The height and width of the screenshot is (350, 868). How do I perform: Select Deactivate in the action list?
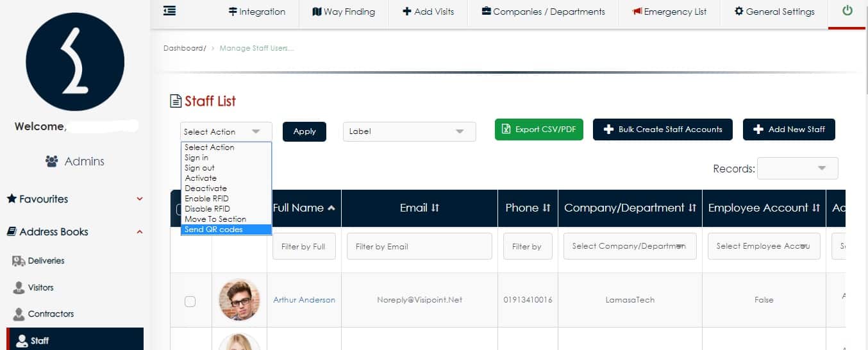(x=206, y=188)
